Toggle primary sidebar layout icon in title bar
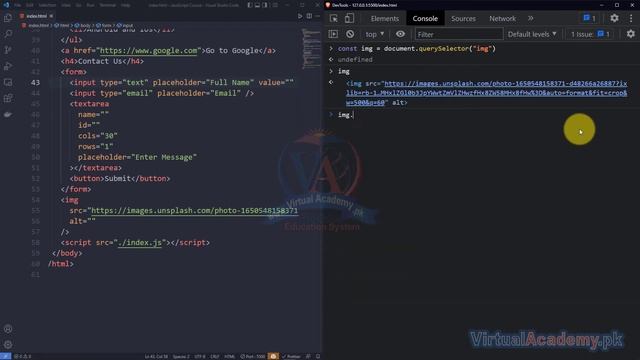The height and width of the screenshot is (360, 640). pyautogui.click(x=250, y=5)
